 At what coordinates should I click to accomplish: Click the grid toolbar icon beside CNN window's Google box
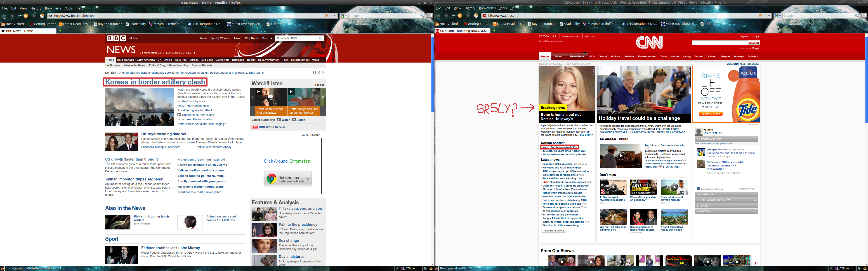tap(864, 16)
